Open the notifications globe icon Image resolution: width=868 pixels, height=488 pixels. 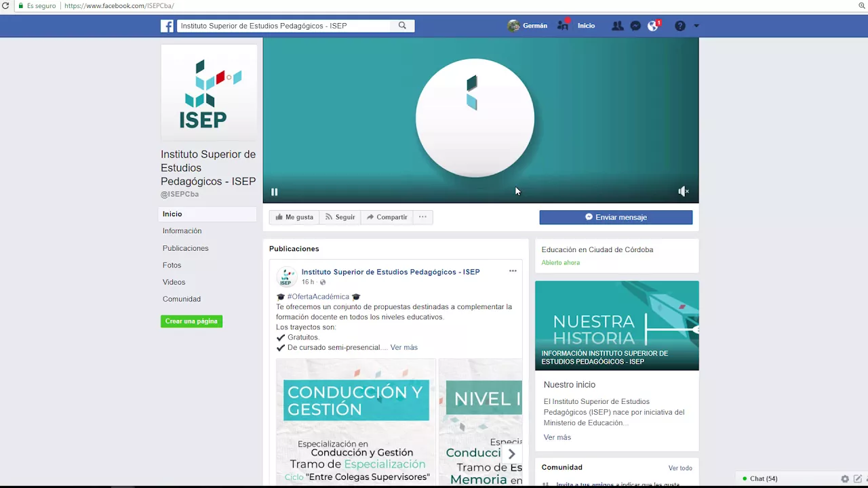tap(653, 26)
